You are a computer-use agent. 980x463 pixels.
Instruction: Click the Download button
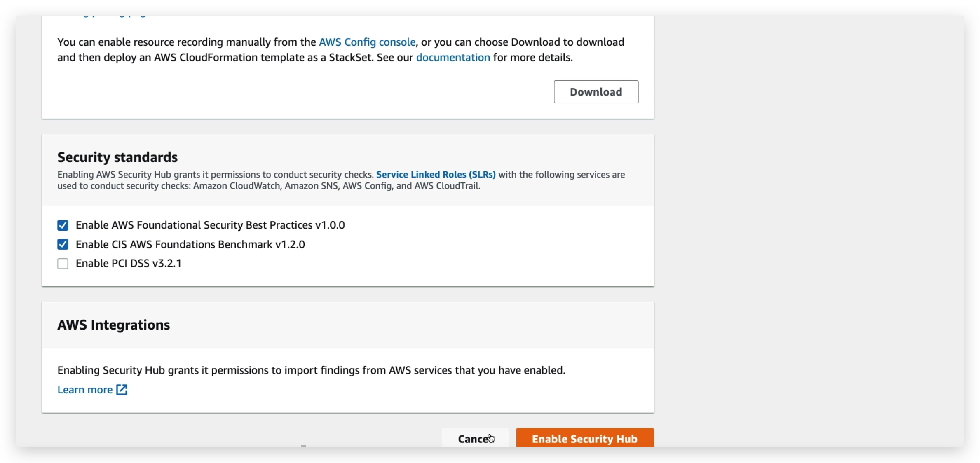(x=596, y=91)
